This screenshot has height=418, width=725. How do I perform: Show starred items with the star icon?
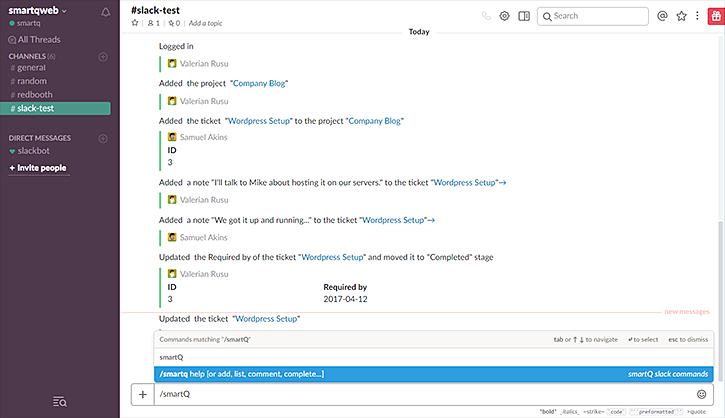(x=681, y=16)
